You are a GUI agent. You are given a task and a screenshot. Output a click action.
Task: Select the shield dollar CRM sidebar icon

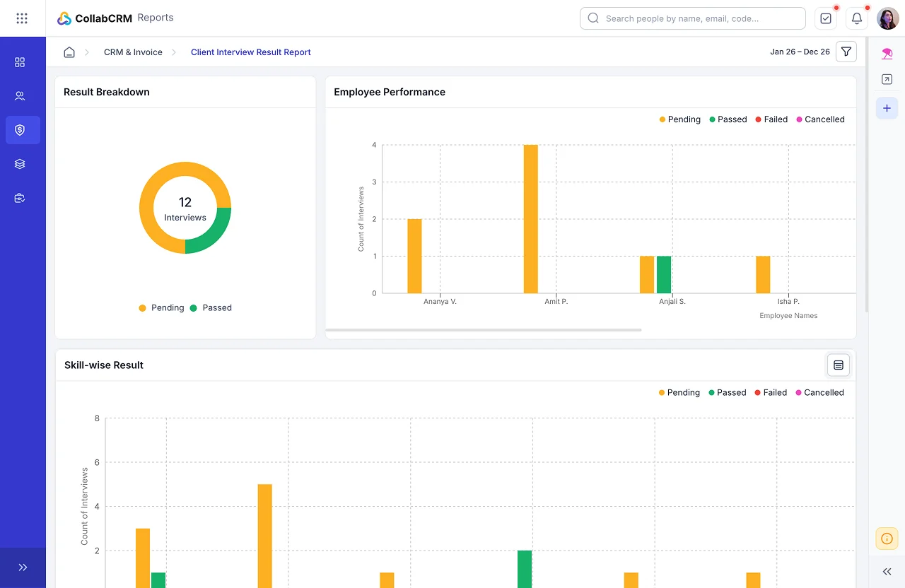(x=23, y=130)
